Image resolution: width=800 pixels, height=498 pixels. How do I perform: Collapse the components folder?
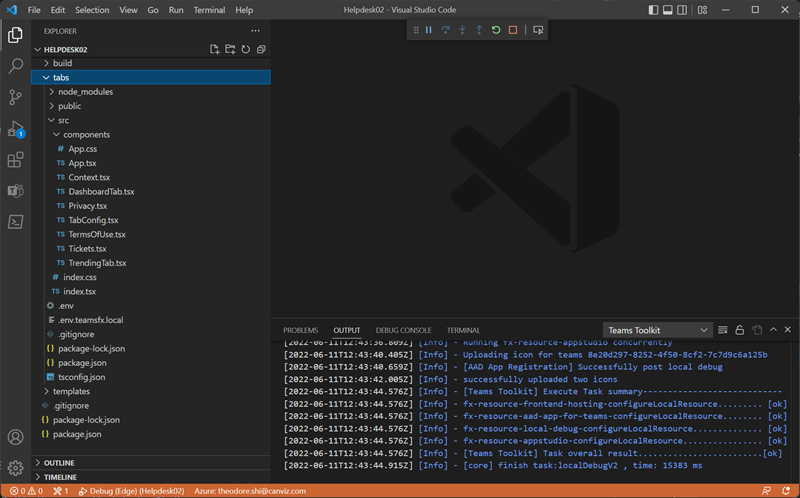151,135
